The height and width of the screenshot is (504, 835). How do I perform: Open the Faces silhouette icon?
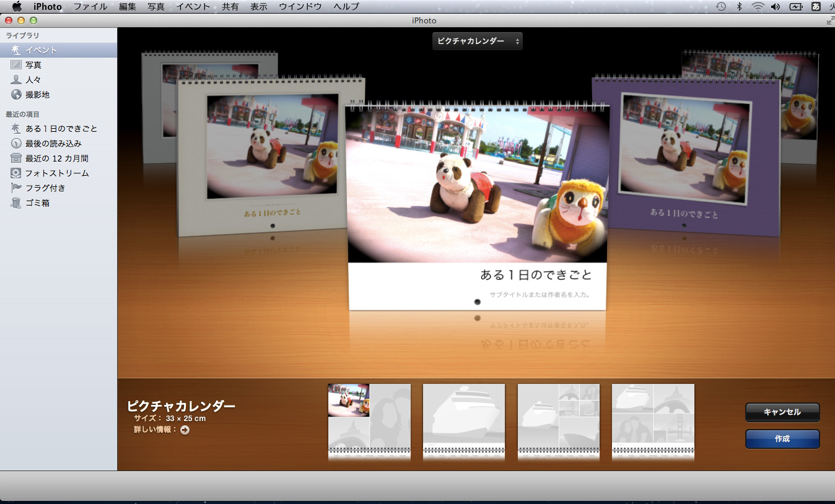tap(16, 80)
